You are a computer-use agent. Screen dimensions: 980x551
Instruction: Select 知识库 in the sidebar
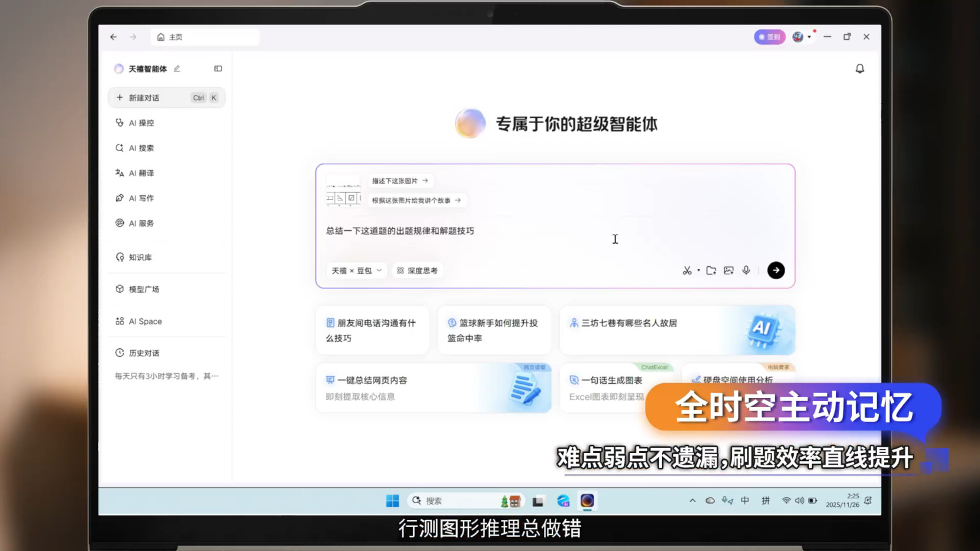(140, 257)
